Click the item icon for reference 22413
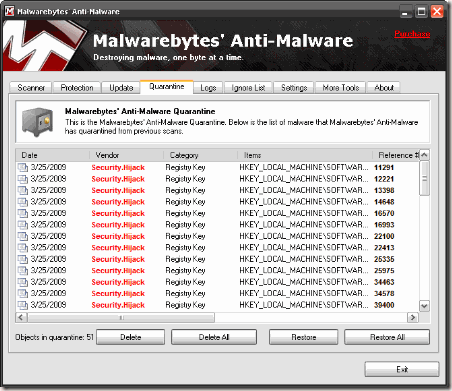This screenshot has width=452, height=391. coord(23,248)
